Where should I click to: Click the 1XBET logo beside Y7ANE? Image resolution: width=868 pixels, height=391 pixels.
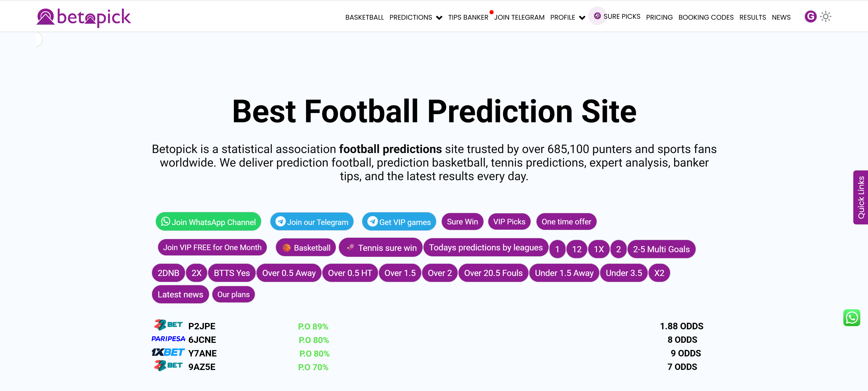[x=168, y=352]
